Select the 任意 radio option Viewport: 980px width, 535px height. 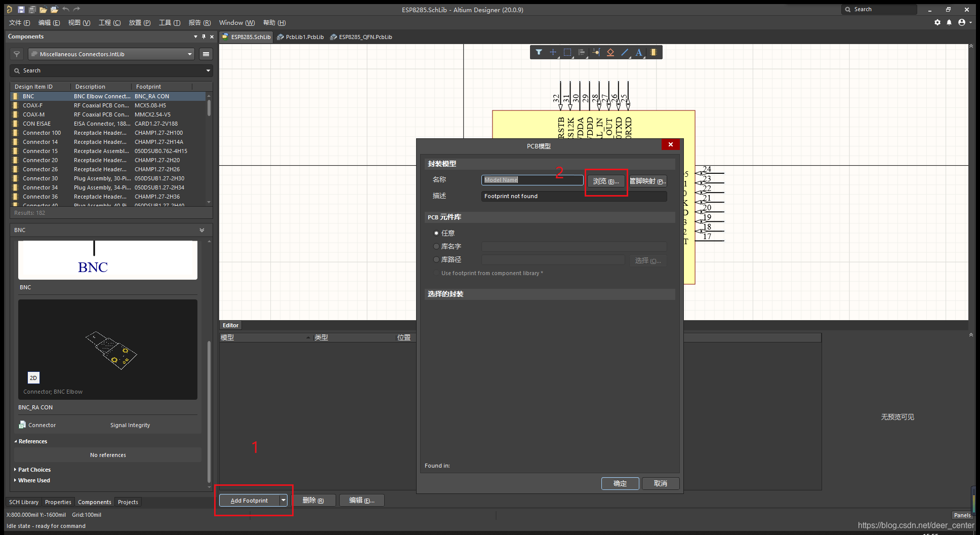click(x=436, y=233)
